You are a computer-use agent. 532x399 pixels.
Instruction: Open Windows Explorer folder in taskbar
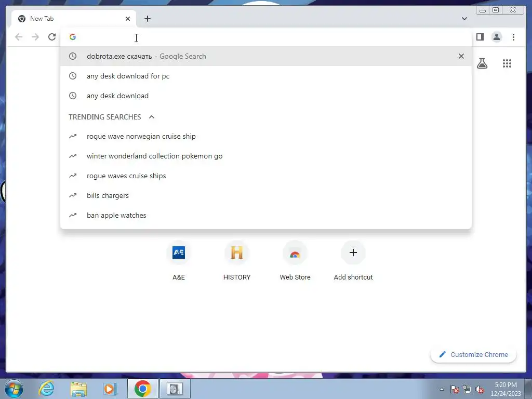(x=78, y=389)
